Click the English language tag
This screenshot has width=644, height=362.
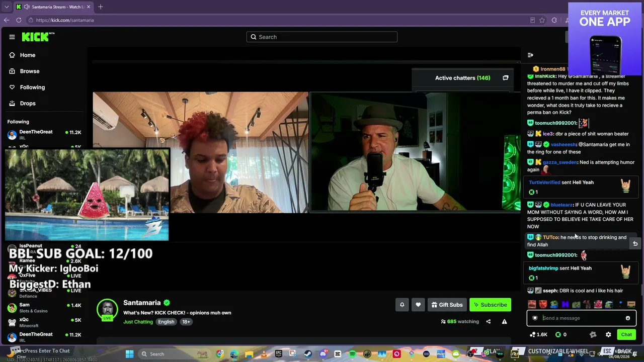click(x=166, y=322)
